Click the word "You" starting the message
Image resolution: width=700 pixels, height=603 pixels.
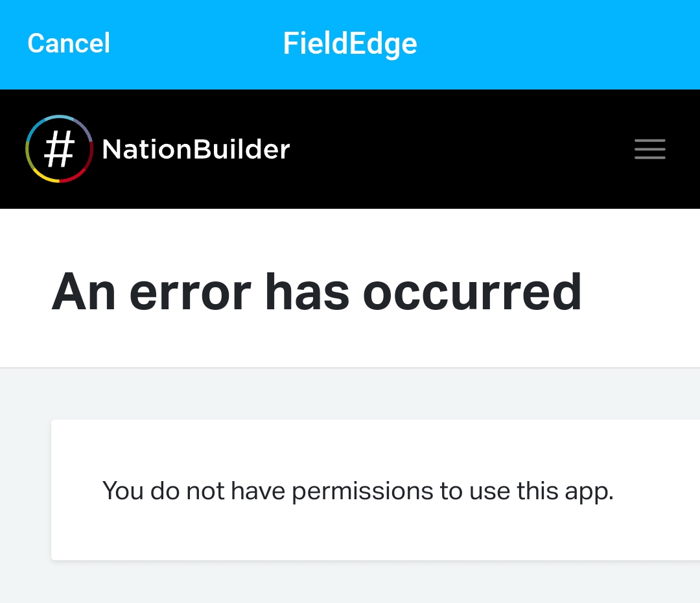[x=123, y=491]
